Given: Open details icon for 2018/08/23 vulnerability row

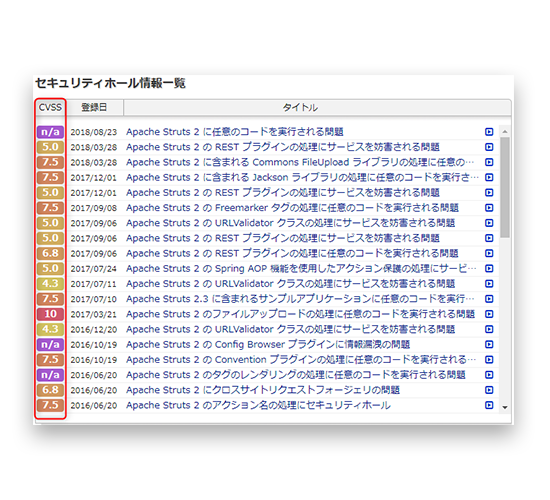Looking at the screenshot, I should 489,132.
